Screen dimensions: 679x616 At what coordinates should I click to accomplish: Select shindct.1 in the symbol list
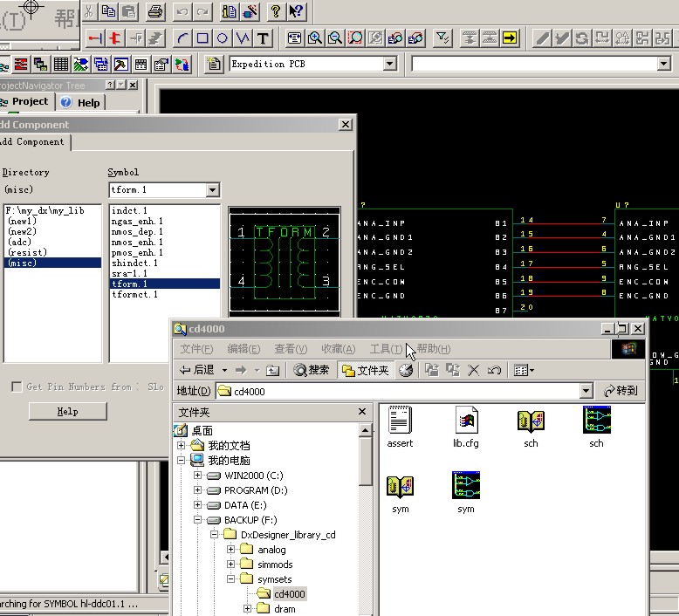tap(136, 263)
